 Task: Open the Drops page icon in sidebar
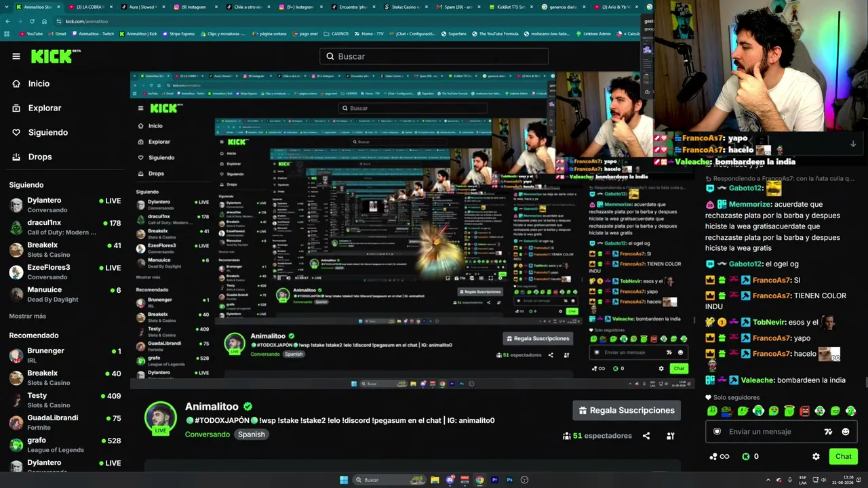[x=16, y=157]
